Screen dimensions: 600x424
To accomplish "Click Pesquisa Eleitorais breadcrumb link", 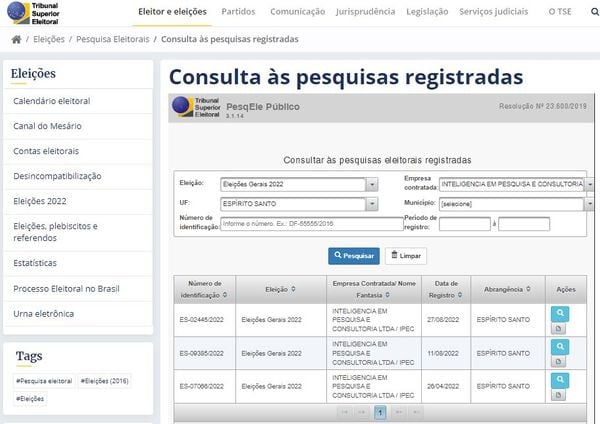I will tap(112, 39).
